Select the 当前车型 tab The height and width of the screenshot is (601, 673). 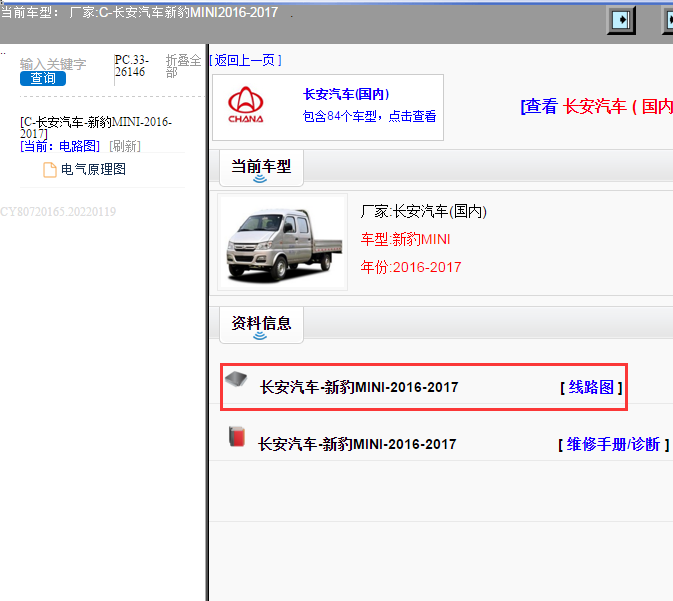pyautogui.click(x=261, y=168)
